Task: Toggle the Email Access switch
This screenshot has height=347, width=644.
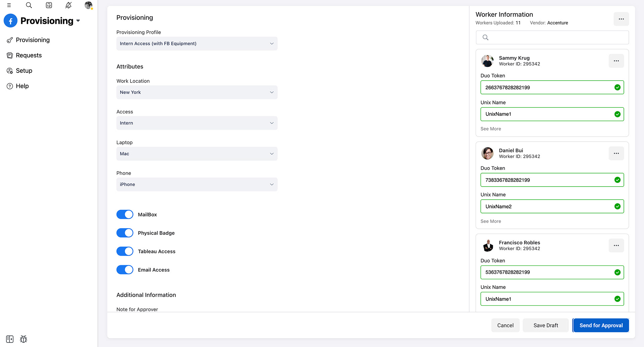Action: (x=125, y=270)
